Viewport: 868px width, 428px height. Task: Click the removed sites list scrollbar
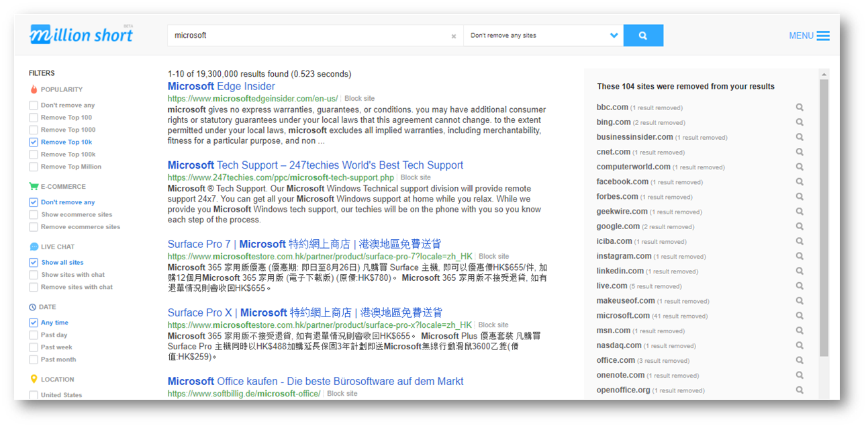tap(824, 218)
